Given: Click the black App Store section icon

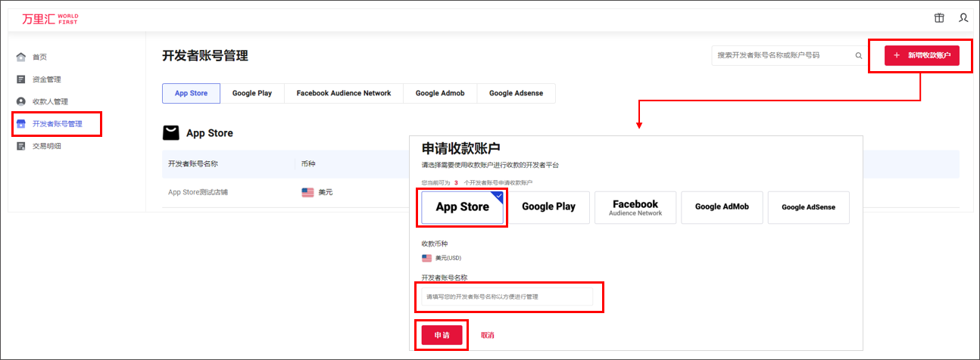Looking at the screenshot, I should [171, 133].
